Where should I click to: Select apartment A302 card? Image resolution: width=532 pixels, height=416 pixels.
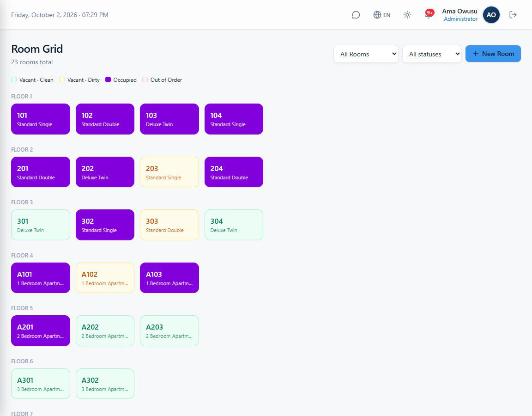tap(105, 384)
